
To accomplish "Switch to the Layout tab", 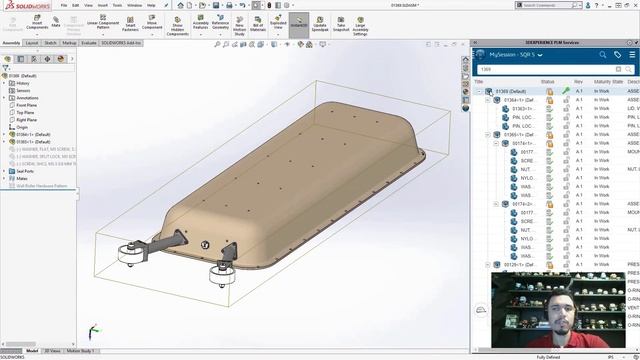I will [x=31, y=43].
